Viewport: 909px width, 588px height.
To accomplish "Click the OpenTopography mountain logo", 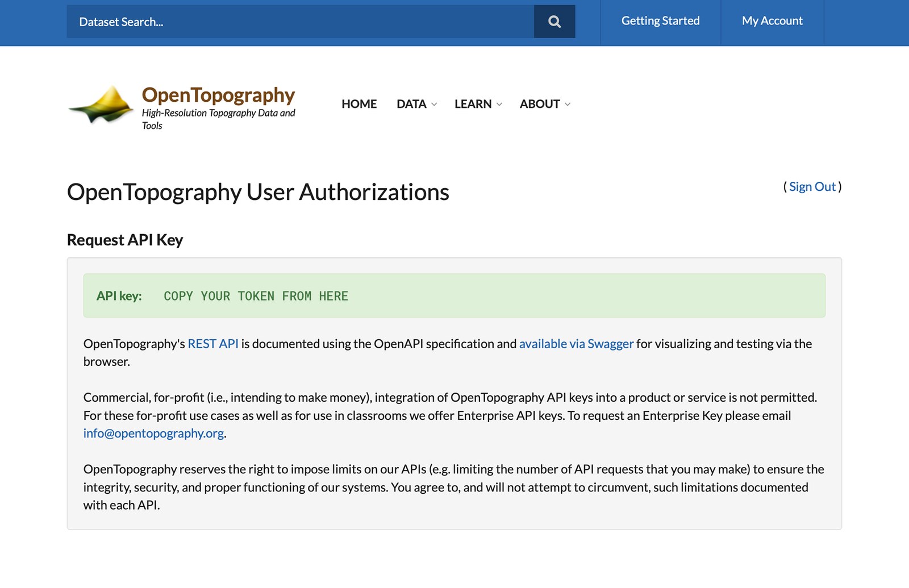I will pyautogui.click(x=101, y=105).
